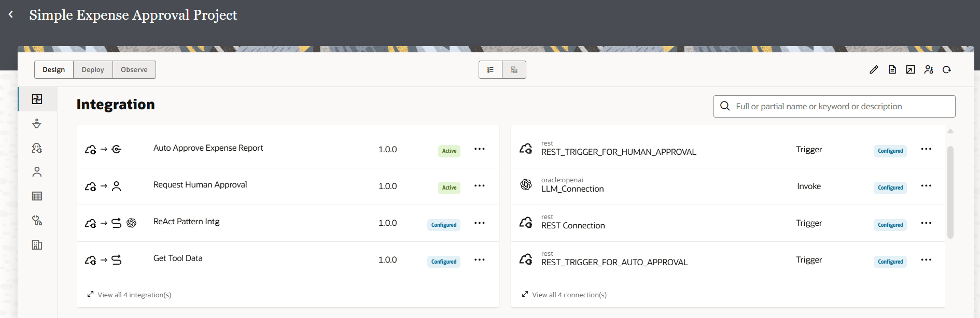Open actions menu for Auto Approve Expense Report

point(480,149)
